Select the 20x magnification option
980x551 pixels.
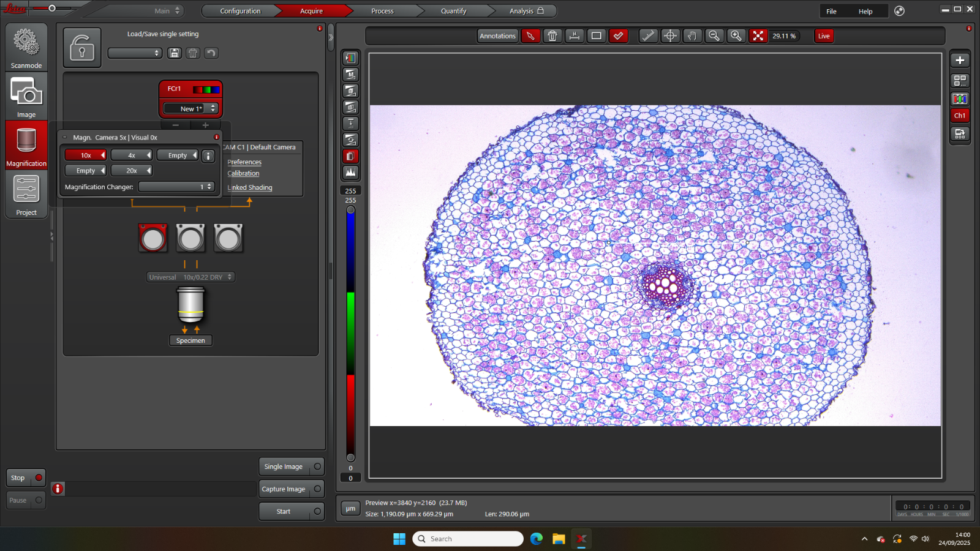click(x=132, y=171)
